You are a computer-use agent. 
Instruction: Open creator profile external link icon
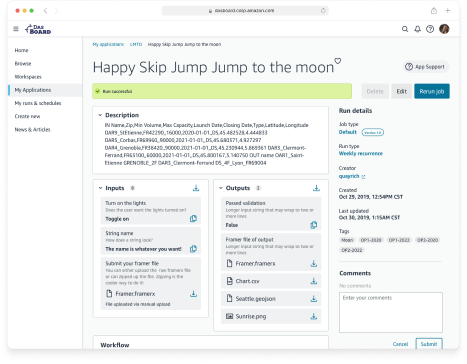click(363, 177)
